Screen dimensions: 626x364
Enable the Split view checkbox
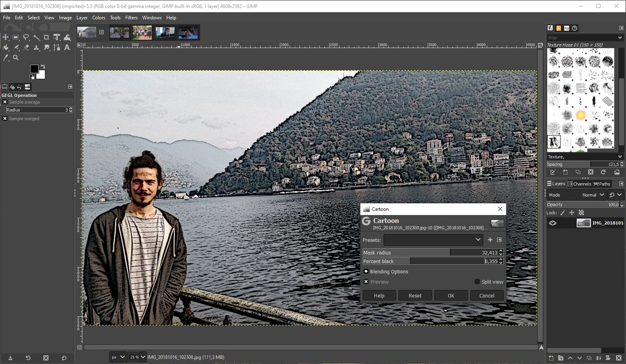[x=477, y=282]
